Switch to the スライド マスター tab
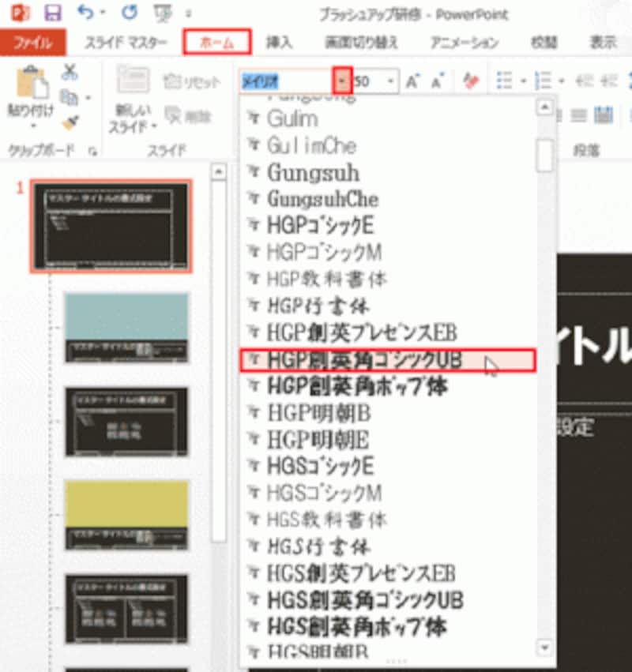 pyautogui.click(x=126, y=42)
